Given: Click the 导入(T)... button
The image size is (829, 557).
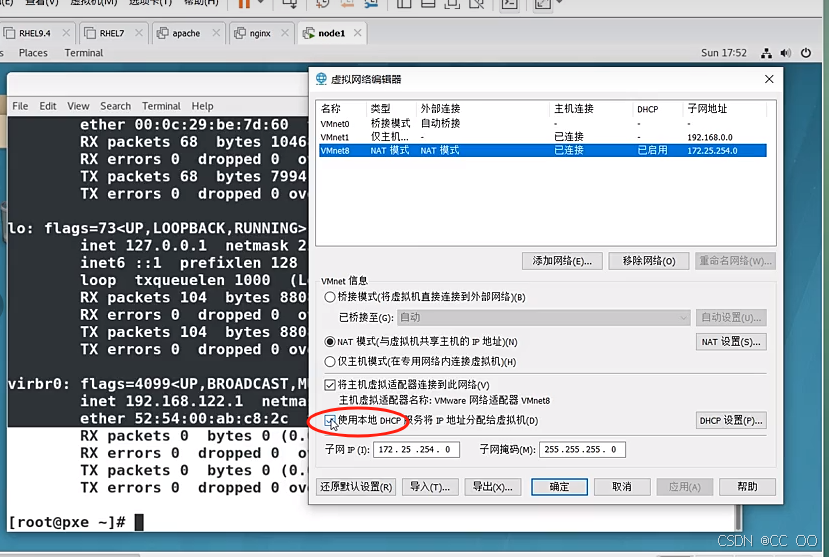Looking at the screenshot, I should point(430,487).
